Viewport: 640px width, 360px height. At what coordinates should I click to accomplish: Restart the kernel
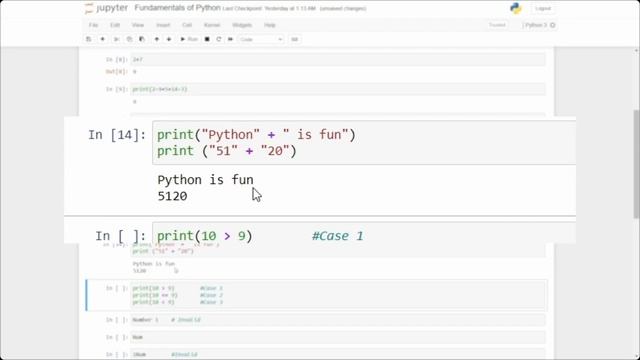pos(218,39)
